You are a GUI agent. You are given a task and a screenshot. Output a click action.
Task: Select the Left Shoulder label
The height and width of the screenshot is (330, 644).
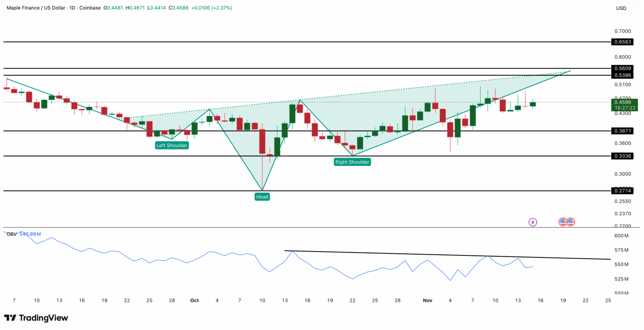click(x=172, y=145)
